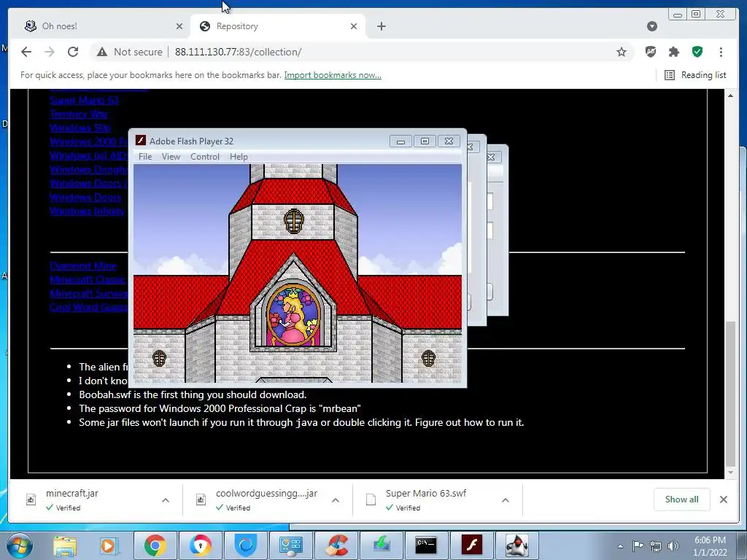Expand options for Super Mario 63.swf download
The image size is (747, 560).
tap(506, 500)
